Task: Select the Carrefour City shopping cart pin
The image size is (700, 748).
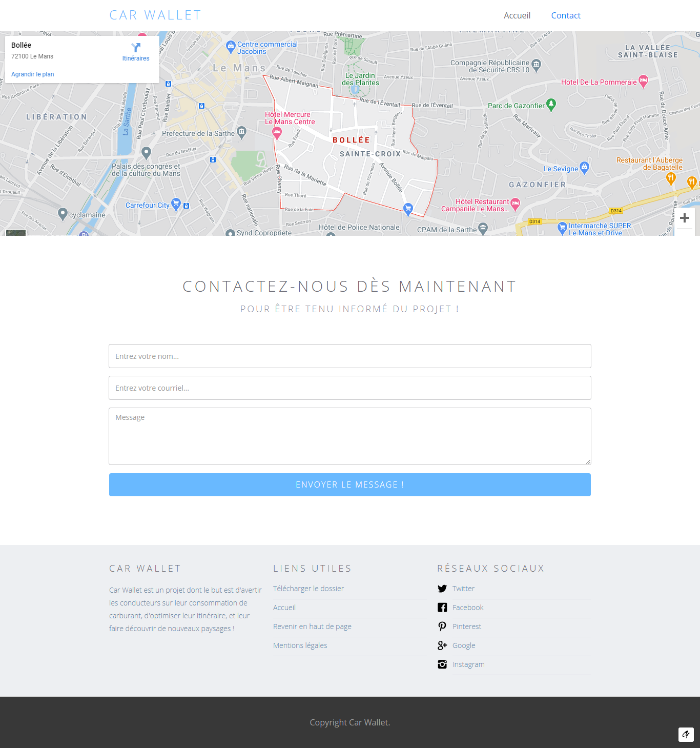Action: [176, 204]
